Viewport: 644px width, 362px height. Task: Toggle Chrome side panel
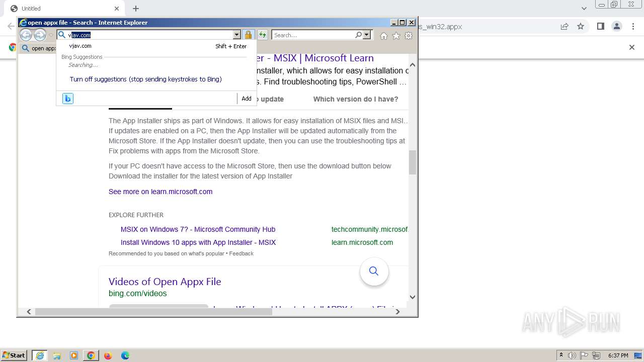600,26
